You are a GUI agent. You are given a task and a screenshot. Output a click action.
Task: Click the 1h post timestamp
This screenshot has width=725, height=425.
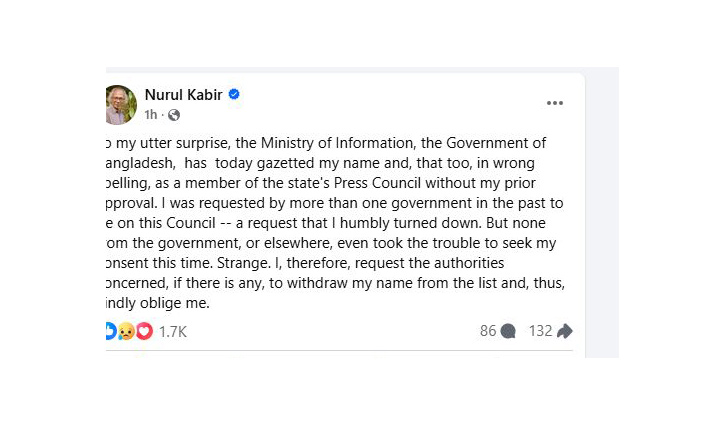click(x=150, y=115)
